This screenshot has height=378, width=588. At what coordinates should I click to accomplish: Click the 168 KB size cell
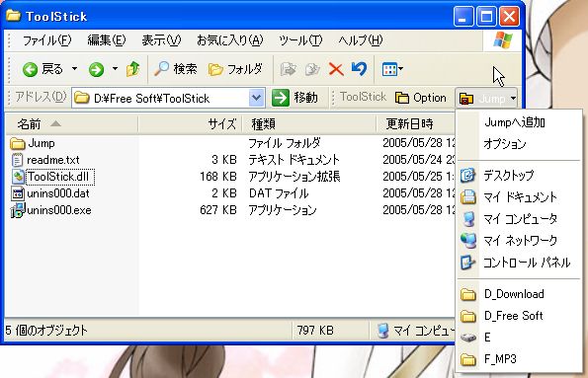[217, 177]
